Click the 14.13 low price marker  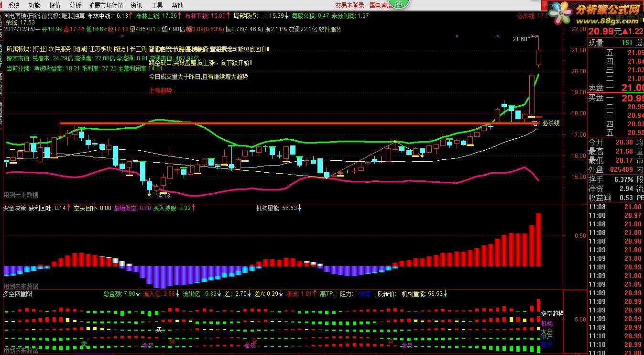tap(163, 195)
